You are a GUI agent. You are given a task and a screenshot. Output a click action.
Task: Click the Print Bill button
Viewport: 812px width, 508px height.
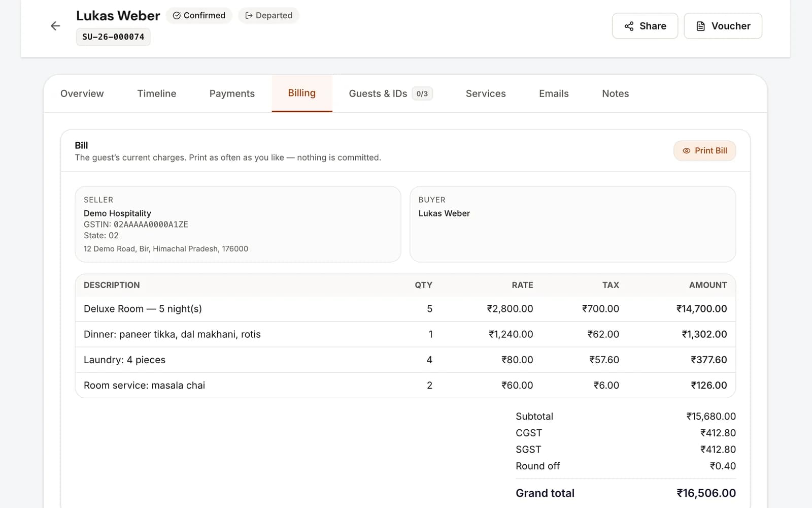(704, 151)
